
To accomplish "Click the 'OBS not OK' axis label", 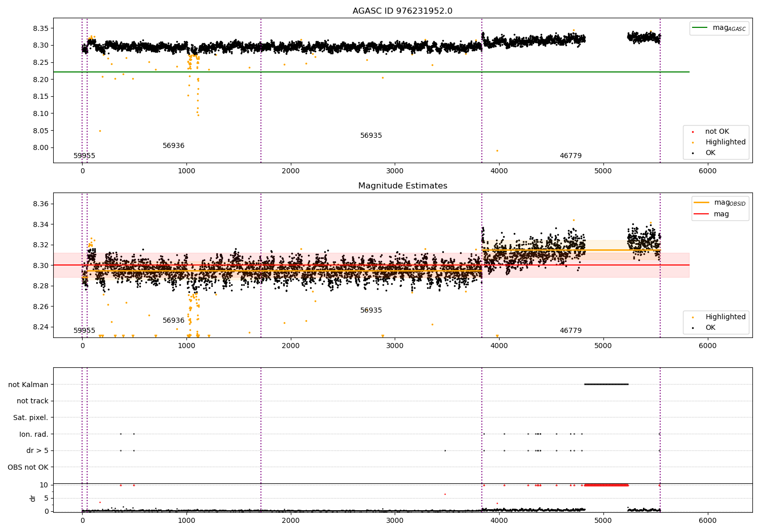I will [28, 467].
